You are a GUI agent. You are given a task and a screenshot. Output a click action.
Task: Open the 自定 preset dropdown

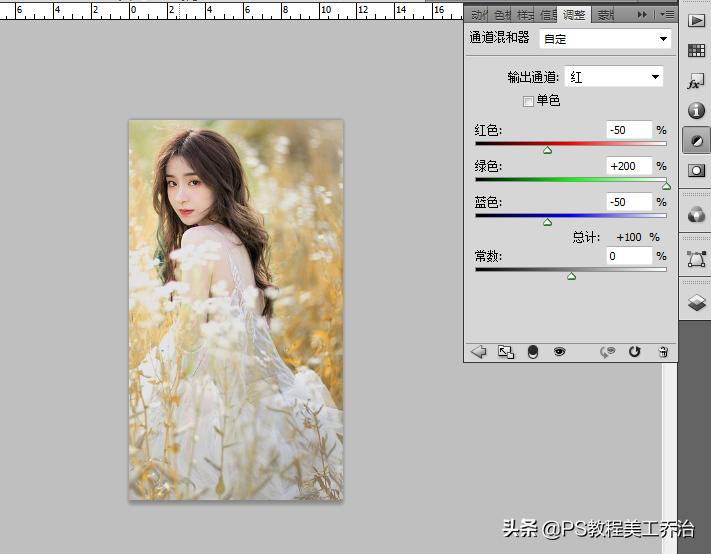(605, 39)
